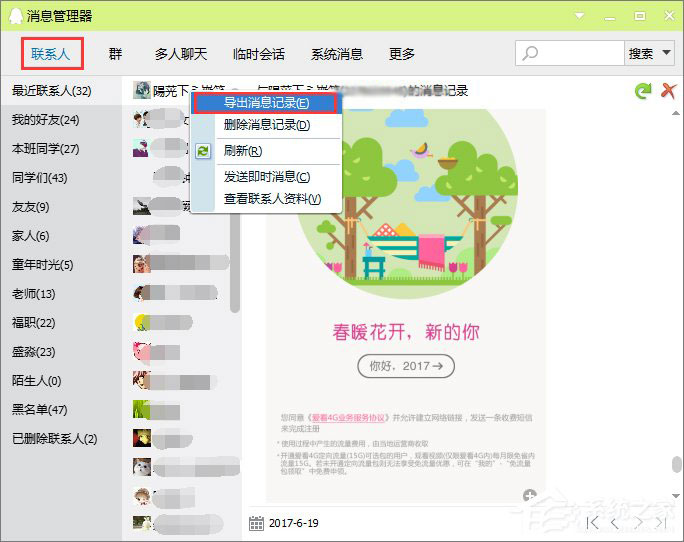Choose 导出消息记录(E) from context menu

266,103
